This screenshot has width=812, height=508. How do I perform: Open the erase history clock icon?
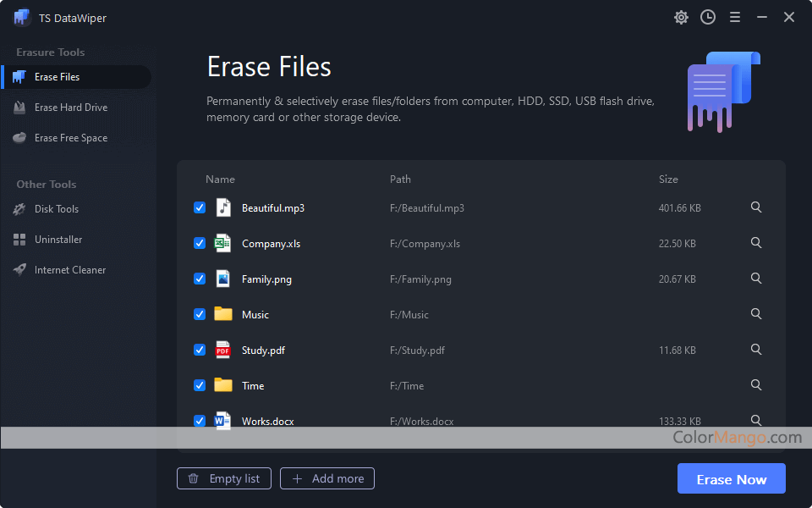pos(708,17)
